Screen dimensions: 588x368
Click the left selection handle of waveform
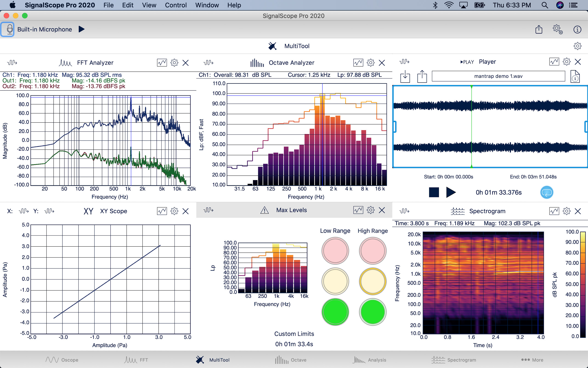[395, 126]
